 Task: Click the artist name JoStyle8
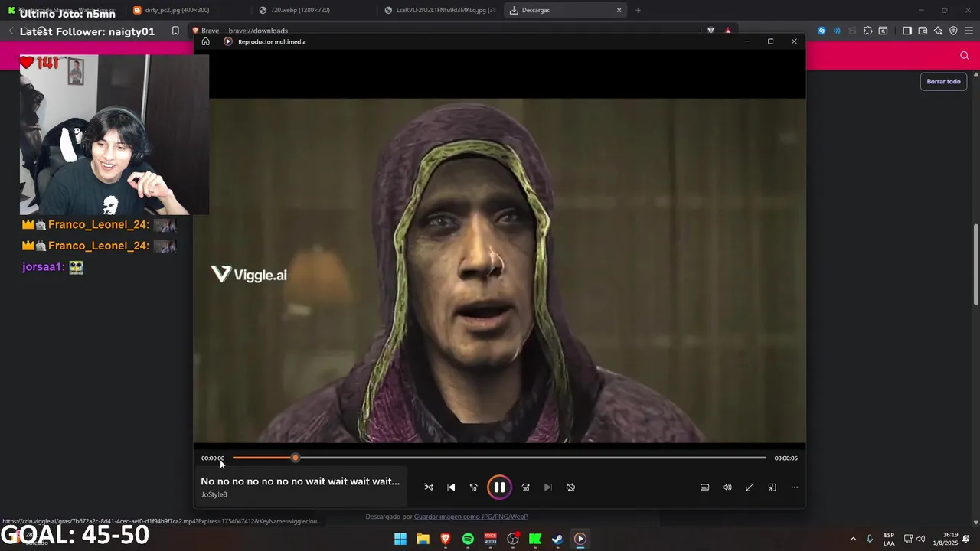214,495
